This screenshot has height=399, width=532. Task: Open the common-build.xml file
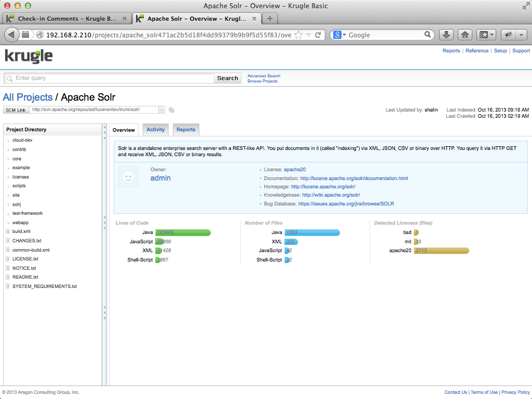point(31,250)
